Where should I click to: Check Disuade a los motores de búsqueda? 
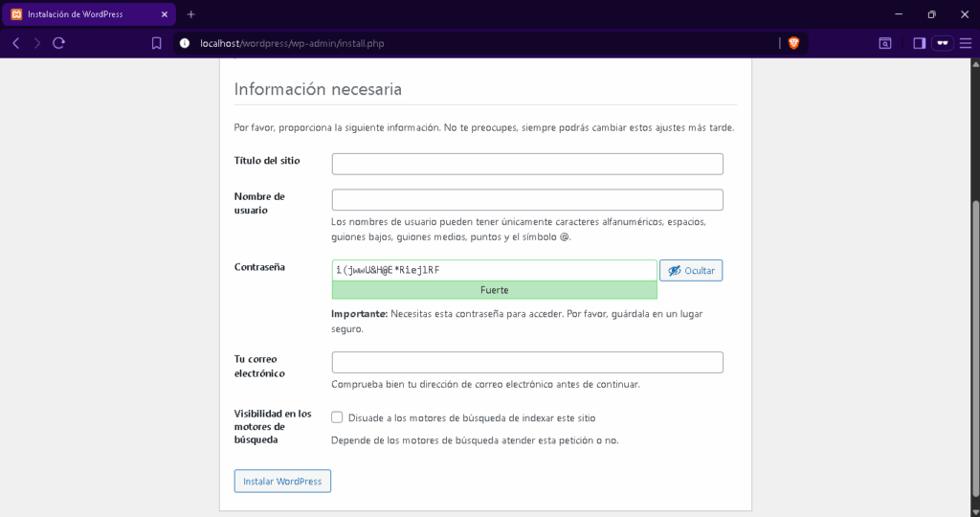tap(337, 417)
